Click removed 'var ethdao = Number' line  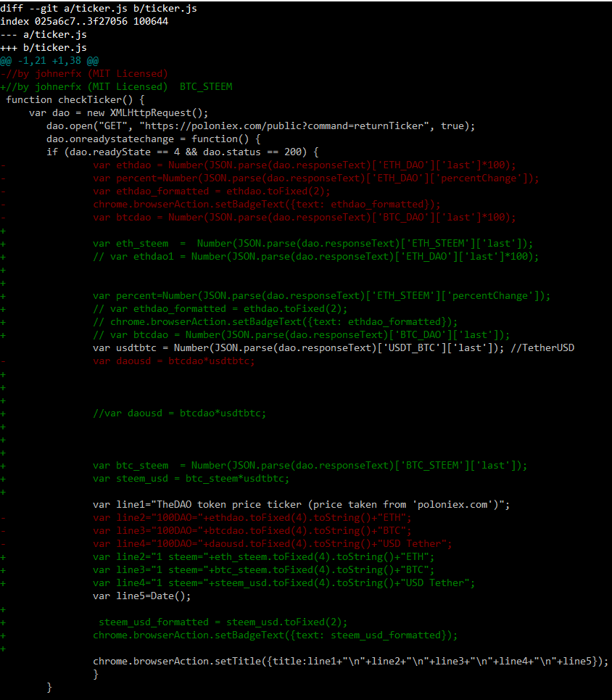(305, 165)
